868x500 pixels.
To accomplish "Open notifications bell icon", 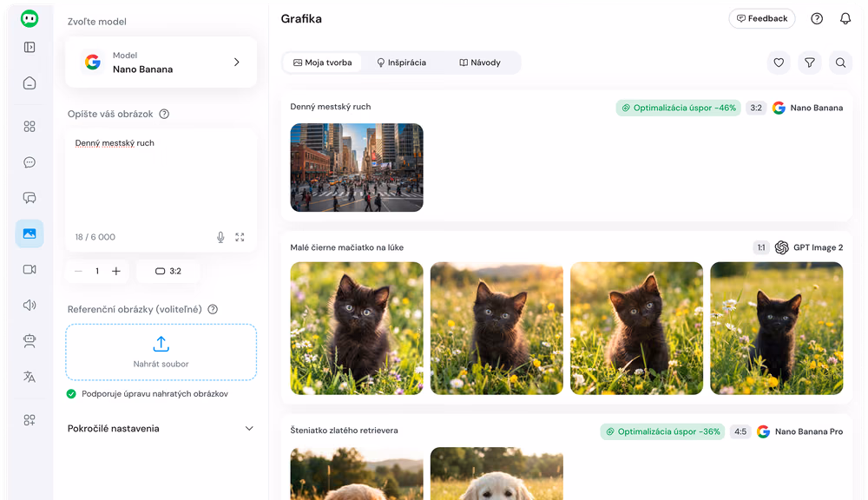I will pyautogui.click(x=845, y=19).
